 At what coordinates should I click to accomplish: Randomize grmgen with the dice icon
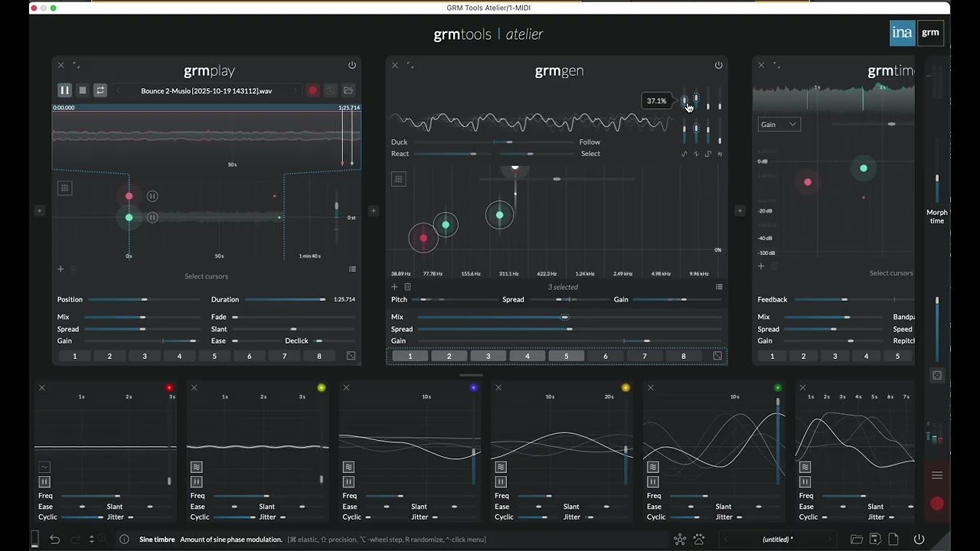717,356
